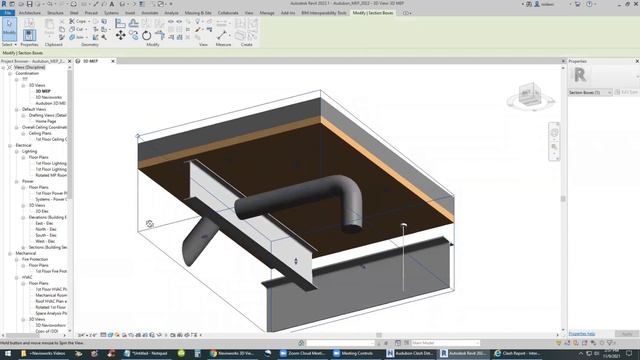Click the Cut geometry icon
Viewport: 640px width, 360px height.
click(x=77, y=29)
